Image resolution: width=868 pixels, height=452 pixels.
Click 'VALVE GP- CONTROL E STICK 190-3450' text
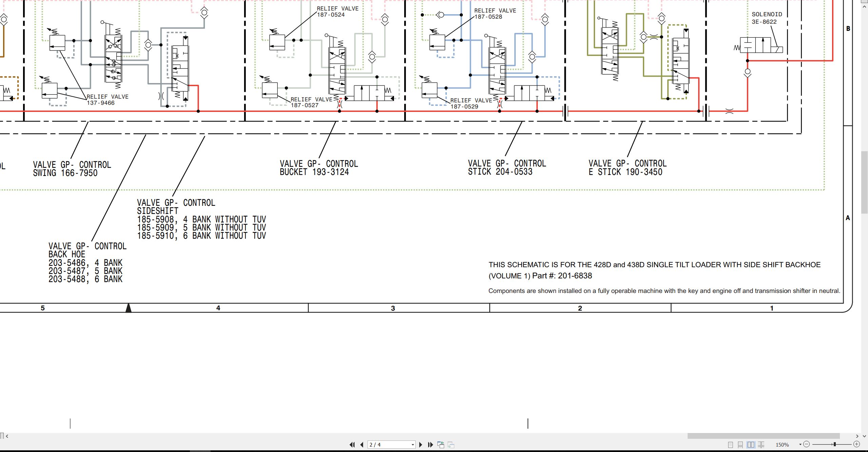(x=628, y=168)
